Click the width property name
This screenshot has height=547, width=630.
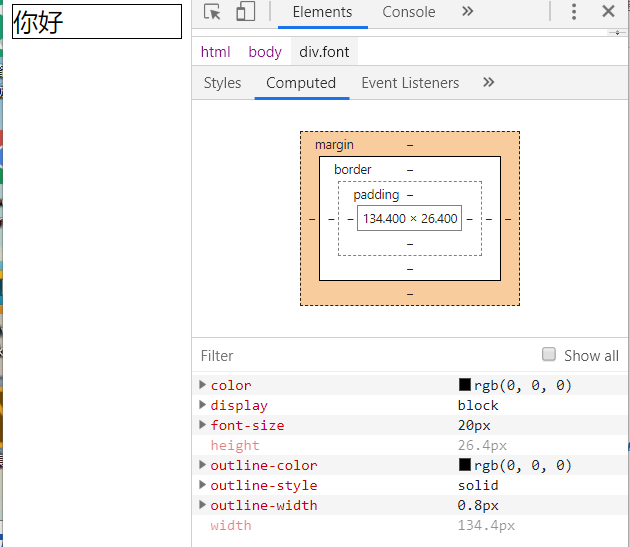point(231,525)
